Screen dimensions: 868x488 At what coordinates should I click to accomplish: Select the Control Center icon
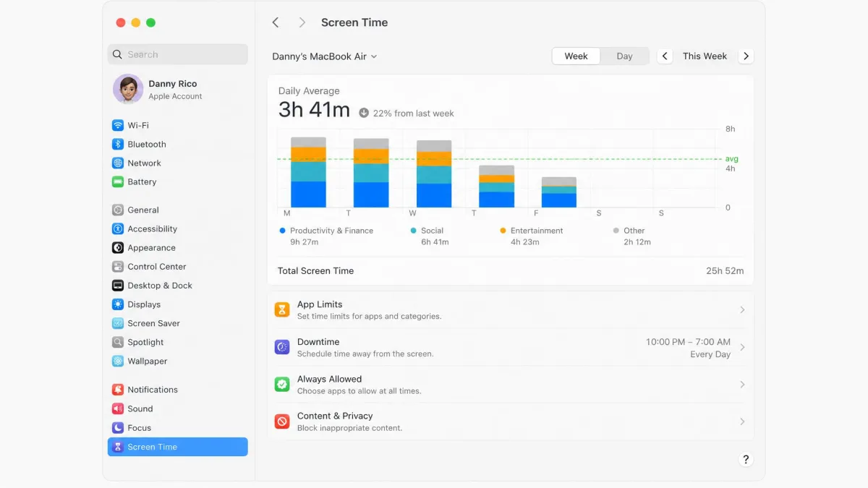pyautogui.click(x=118, y=266)
